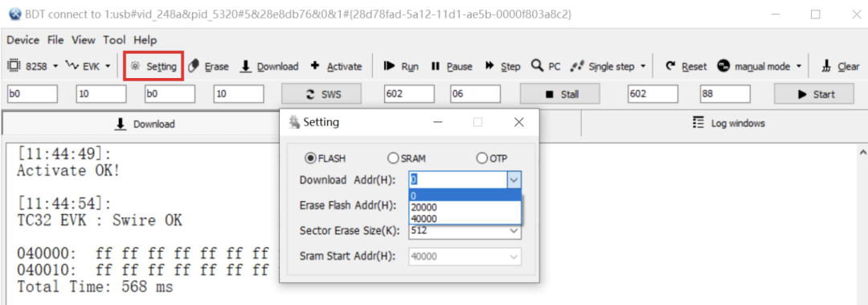Open the Device menu
Image resolution: width=868 pixels, height=305 pixels.
(x=23, y=40)
